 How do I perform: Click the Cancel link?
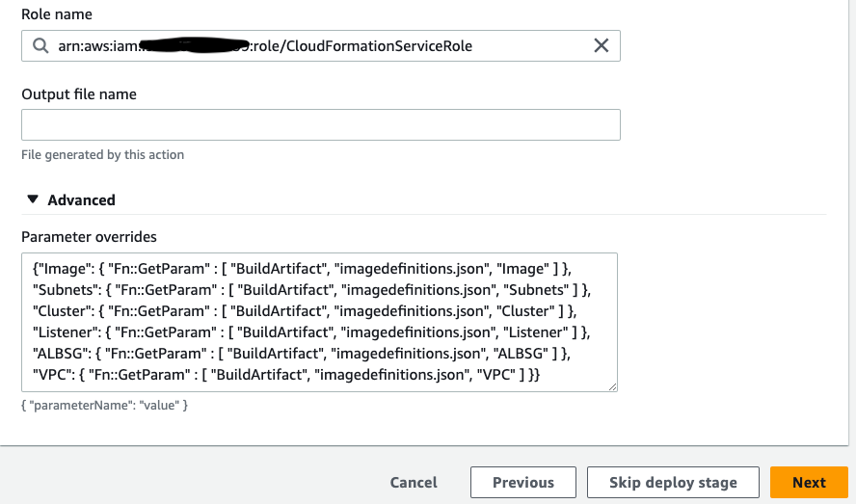pyautogui.click(x=414, y=482)
